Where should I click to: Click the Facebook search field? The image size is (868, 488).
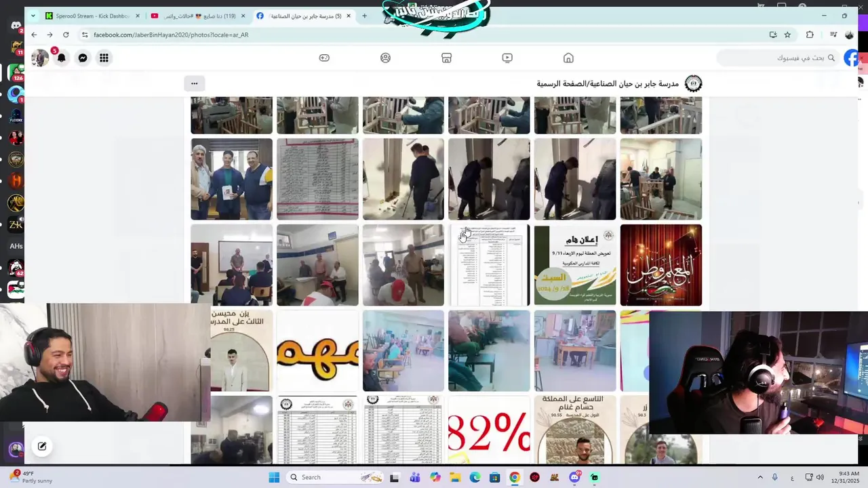[778, 58]
